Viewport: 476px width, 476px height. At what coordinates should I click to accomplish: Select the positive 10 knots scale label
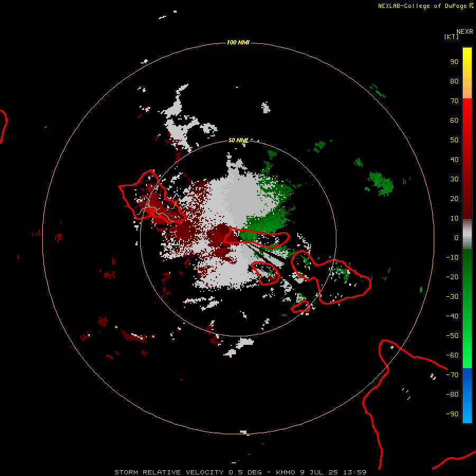tap(454, 218)
